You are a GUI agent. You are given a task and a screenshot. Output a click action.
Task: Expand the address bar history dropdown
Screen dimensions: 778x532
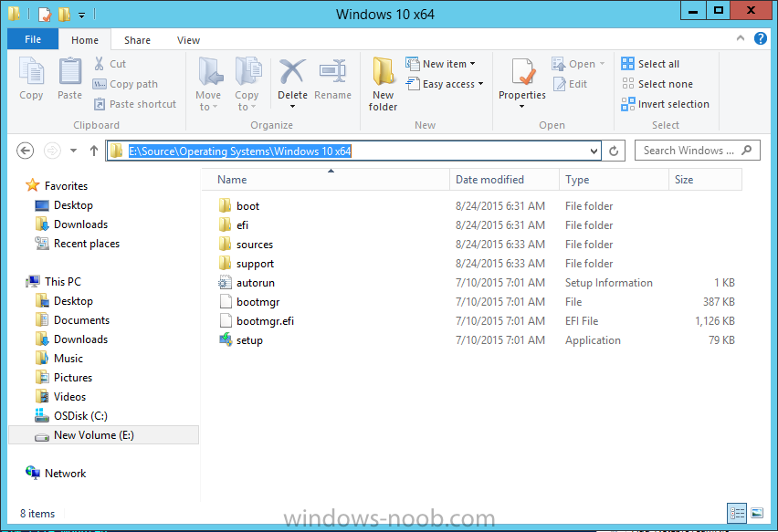594,151
